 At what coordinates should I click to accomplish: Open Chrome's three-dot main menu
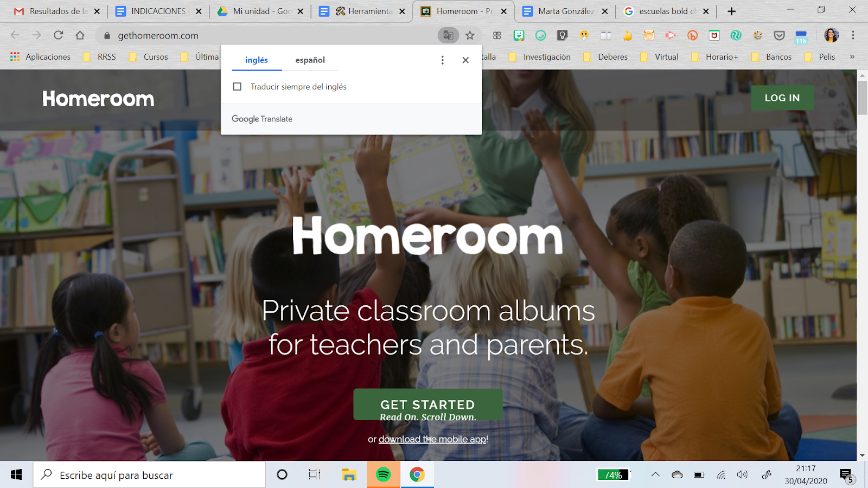pyautogui.click(x=853, y=35)
